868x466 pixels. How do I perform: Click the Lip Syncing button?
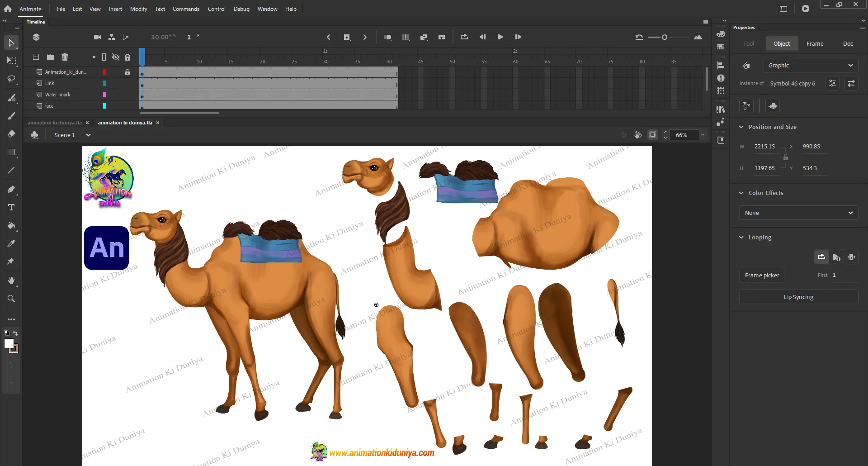point(798,297)
